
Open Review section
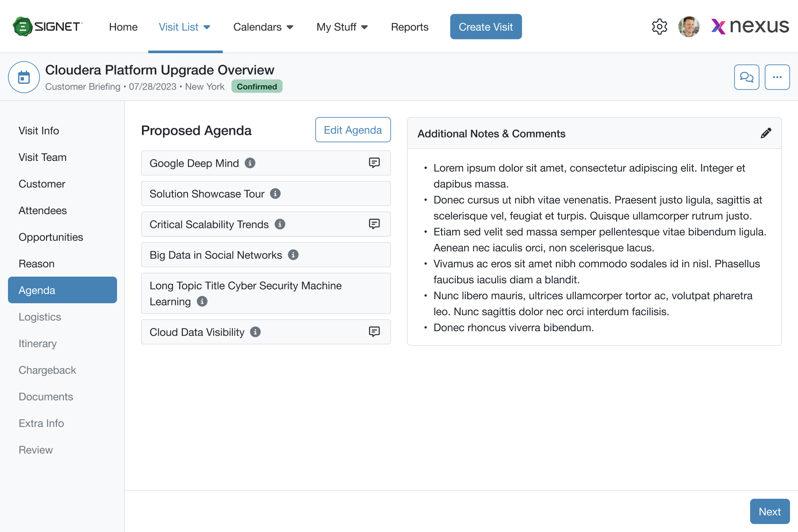(63, 450)
